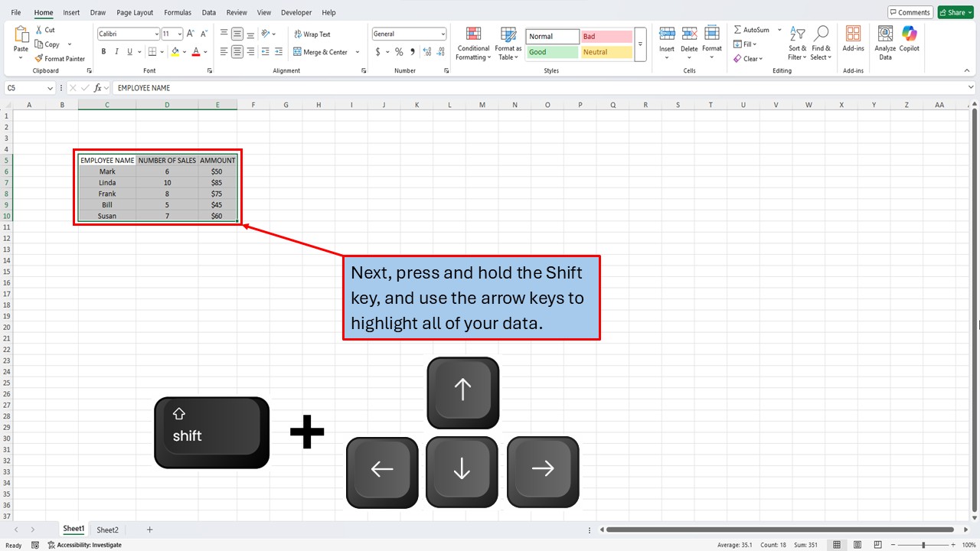Open the General number format dropdown
The height and width of the screenshot is (551, 980).
coord(443,34)
